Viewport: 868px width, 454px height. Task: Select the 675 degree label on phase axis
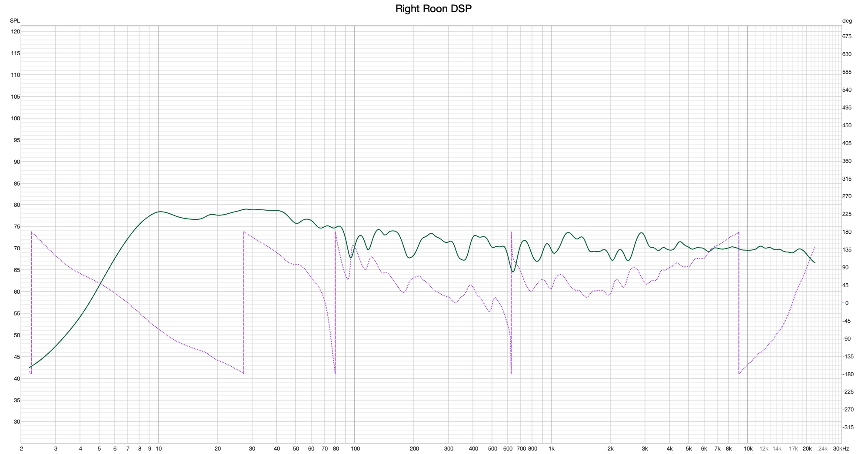847,36
